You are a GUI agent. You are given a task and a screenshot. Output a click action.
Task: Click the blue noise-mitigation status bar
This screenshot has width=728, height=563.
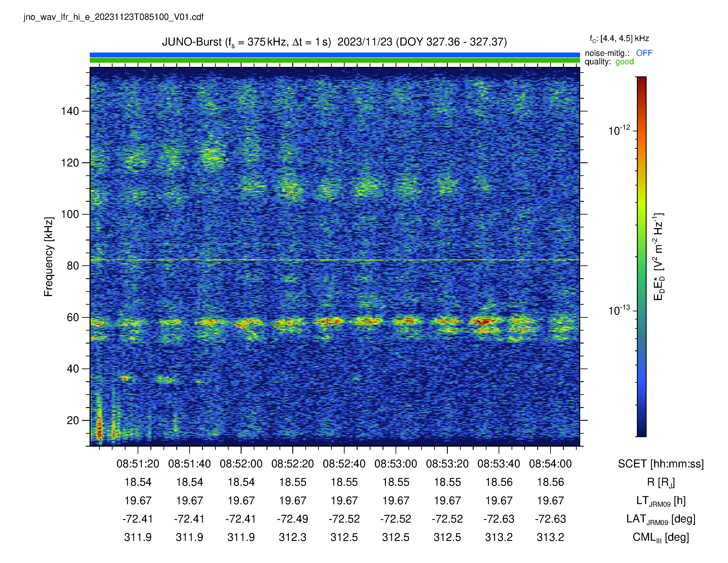[x=335, y=55]
